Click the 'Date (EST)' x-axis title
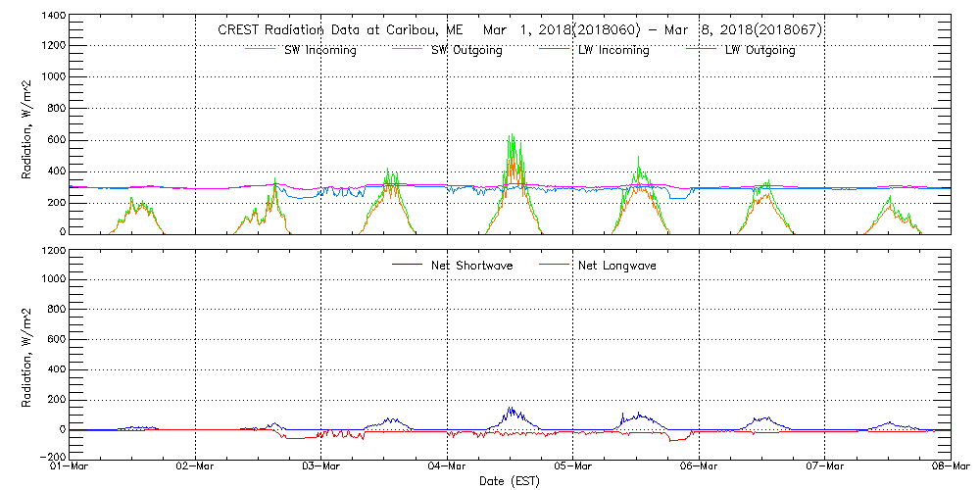The height and width of the screenshot is (490, 980). pos(509,481)
